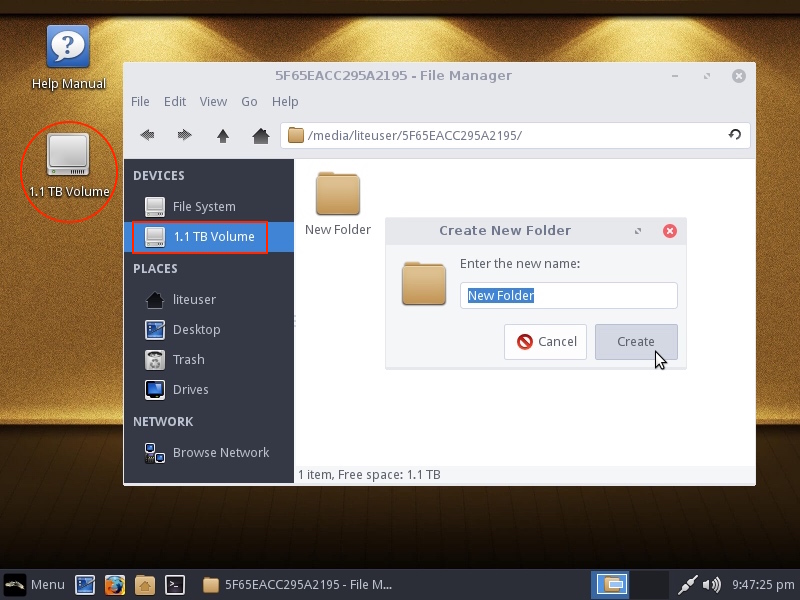Click the new folder name field
The width and height of the screenshot is (800, 600).
[568, 295]
